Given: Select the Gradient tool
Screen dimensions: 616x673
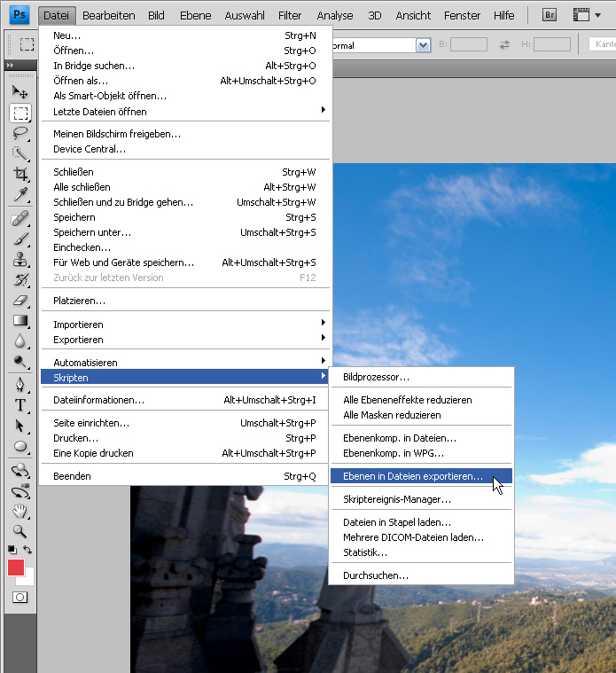Looking at the screenshot, I should (x=20, y=321).
